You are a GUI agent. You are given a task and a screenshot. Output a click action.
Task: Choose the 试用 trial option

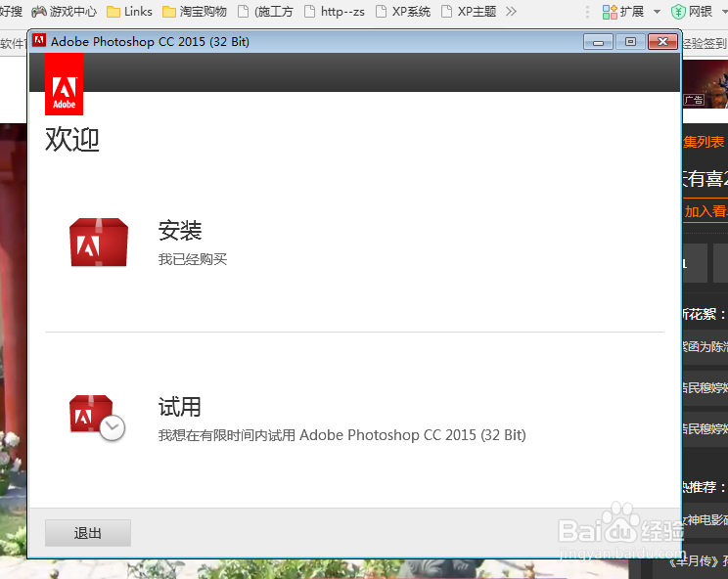(x=180, y=407)
